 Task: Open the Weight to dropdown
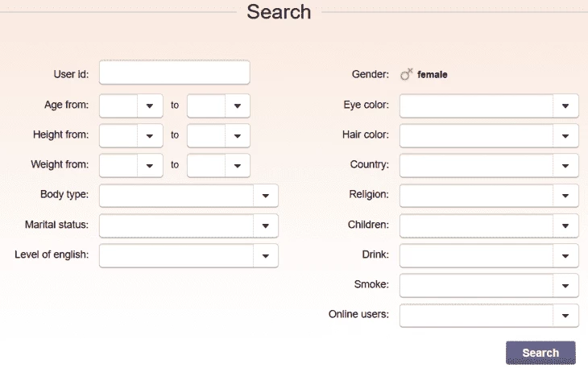pyautogui.click(x=218, y=165)
